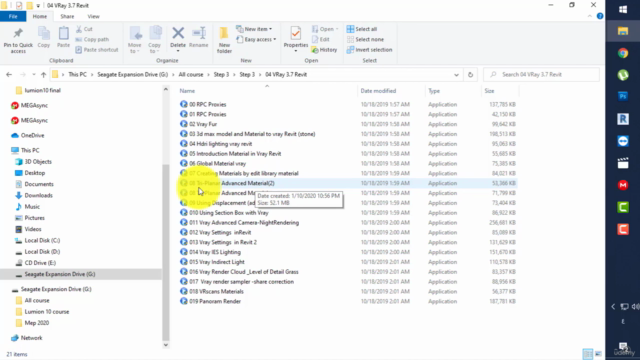Click Paste shortcut option

click(97, 50)
